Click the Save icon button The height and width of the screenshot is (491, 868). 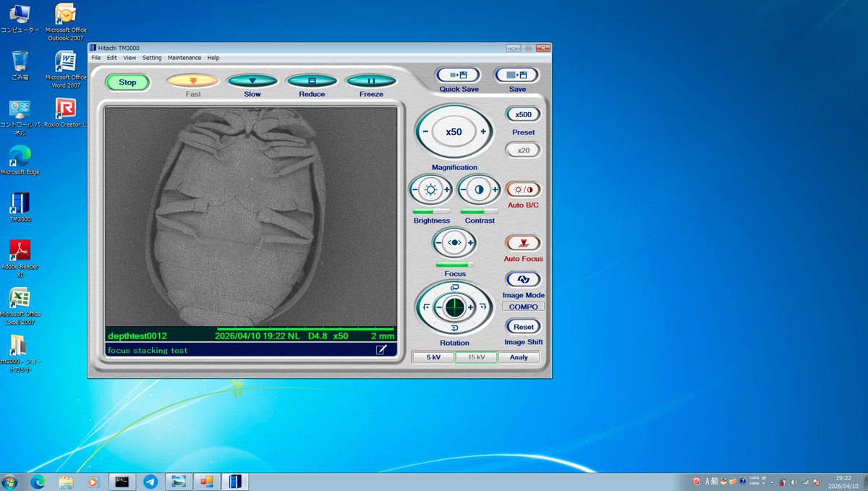coord(516,74)
